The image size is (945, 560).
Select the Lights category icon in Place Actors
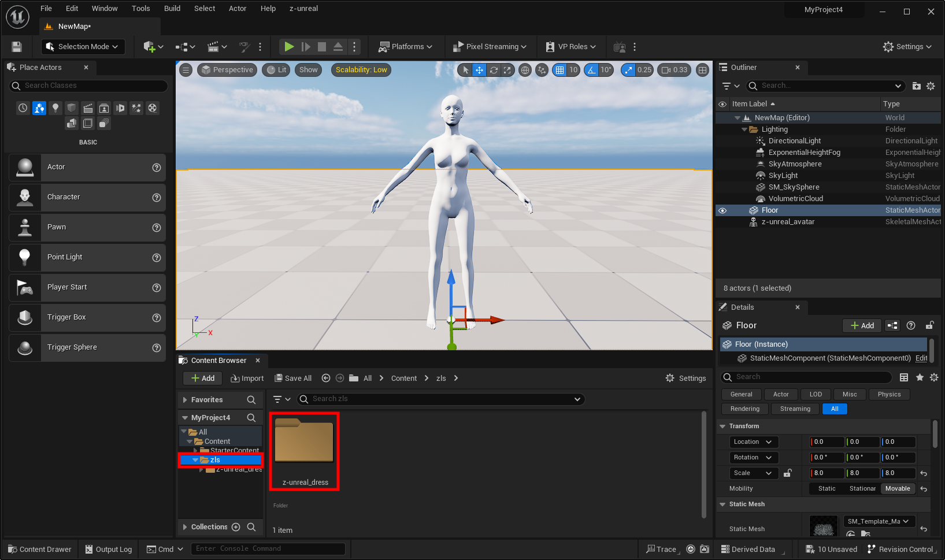click(55, 108)
